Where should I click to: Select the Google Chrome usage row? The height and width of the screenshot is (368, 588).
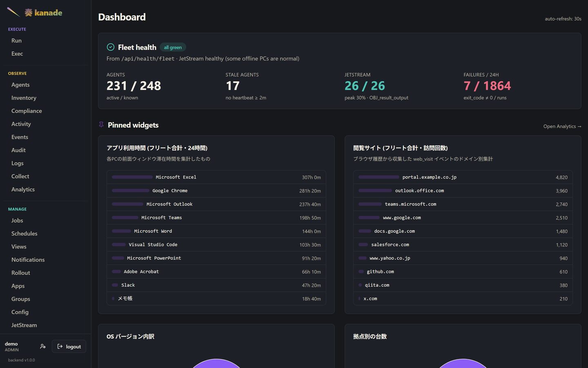click(216, 191)
